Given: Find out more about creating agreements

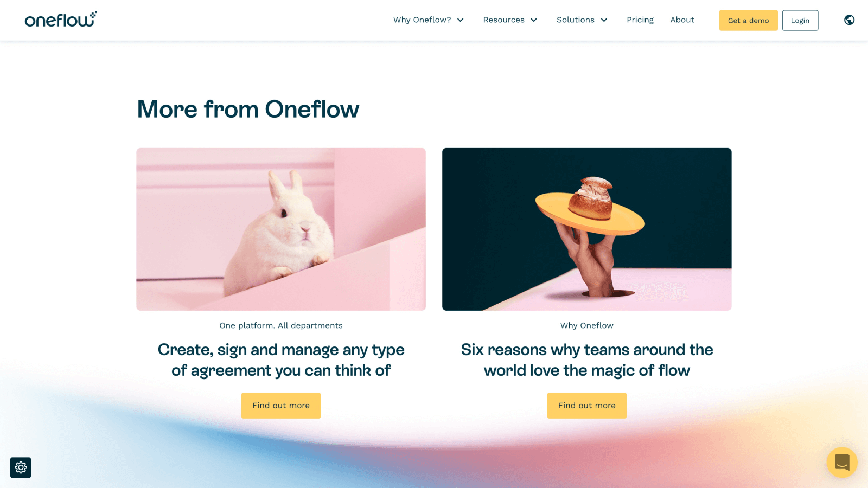Looking at the screenshot, I should [281, 406].
